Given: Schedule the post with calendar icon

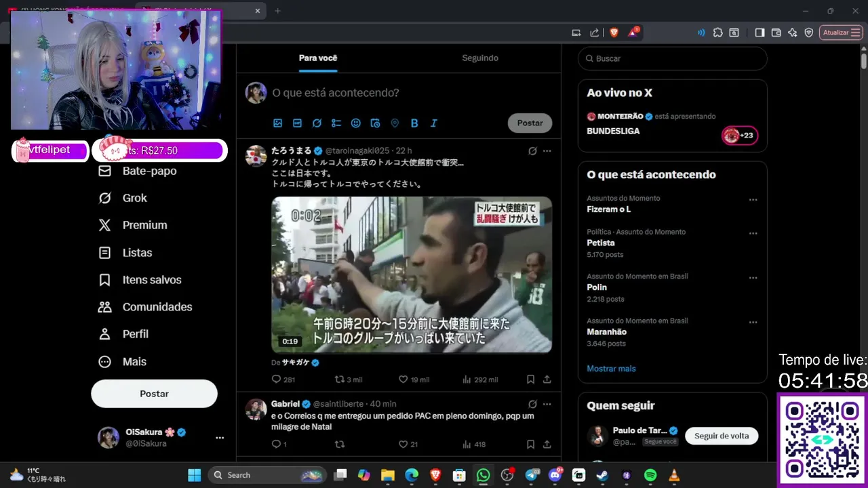Looking at the screenshot, I should [375, 123].
